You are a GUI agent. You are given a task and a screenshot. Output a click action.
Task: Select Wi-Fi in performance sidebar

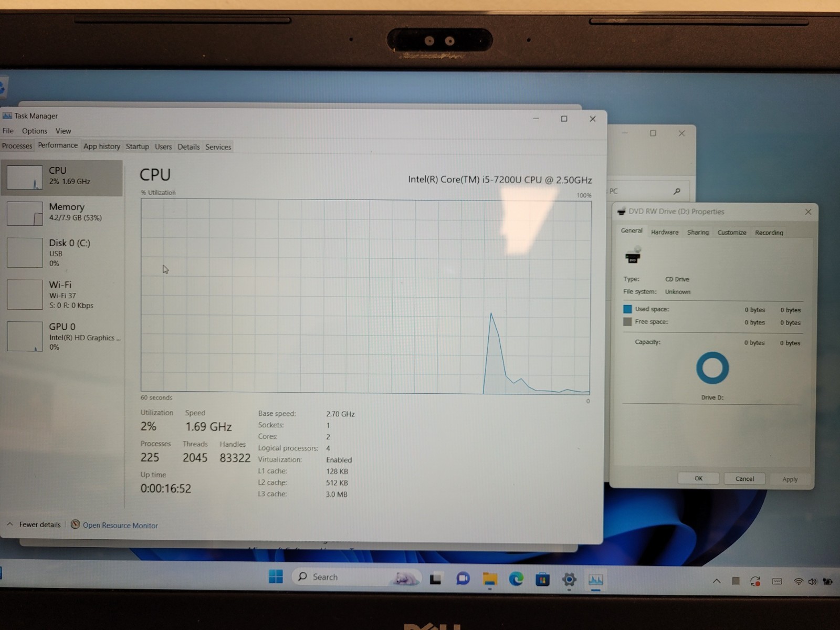(x=61, y=295)
